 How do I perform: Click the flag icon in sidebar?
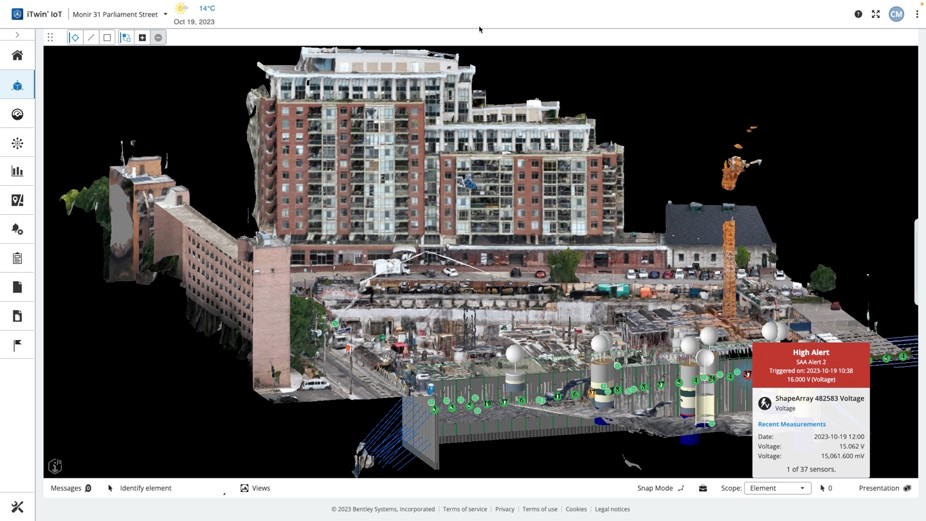click(x=17, y=345)
